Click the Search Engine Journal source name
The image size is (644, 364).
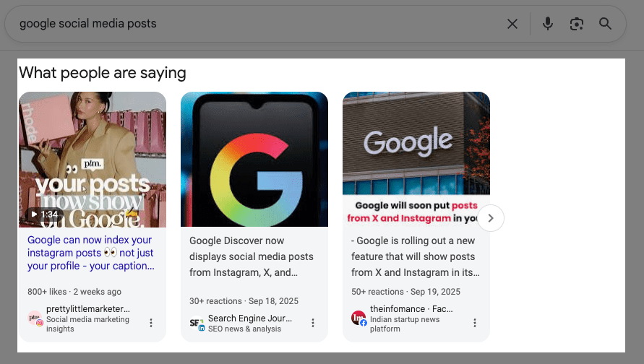[250, 318]
